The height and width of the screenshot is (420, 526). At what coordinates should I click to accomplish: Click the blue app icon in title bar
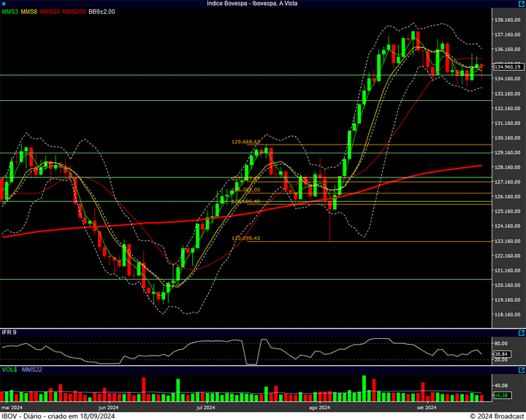click(4, 4)
